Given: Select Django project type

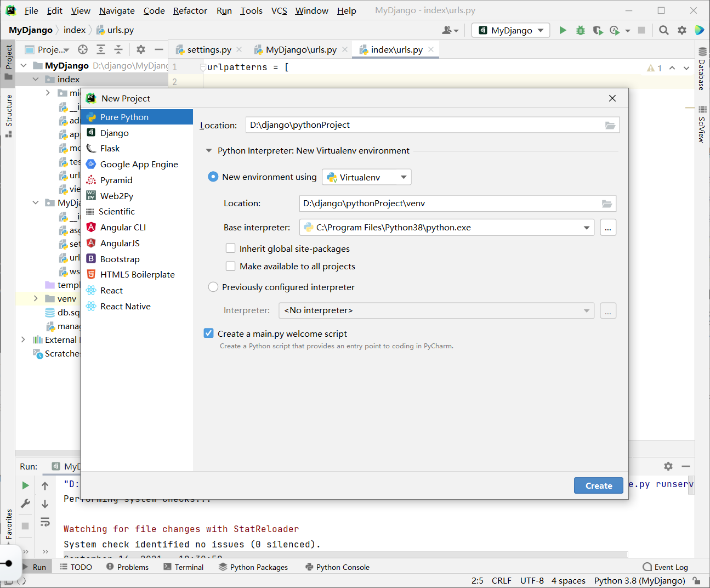Looking at the screenshot, I should coord(137,133).
